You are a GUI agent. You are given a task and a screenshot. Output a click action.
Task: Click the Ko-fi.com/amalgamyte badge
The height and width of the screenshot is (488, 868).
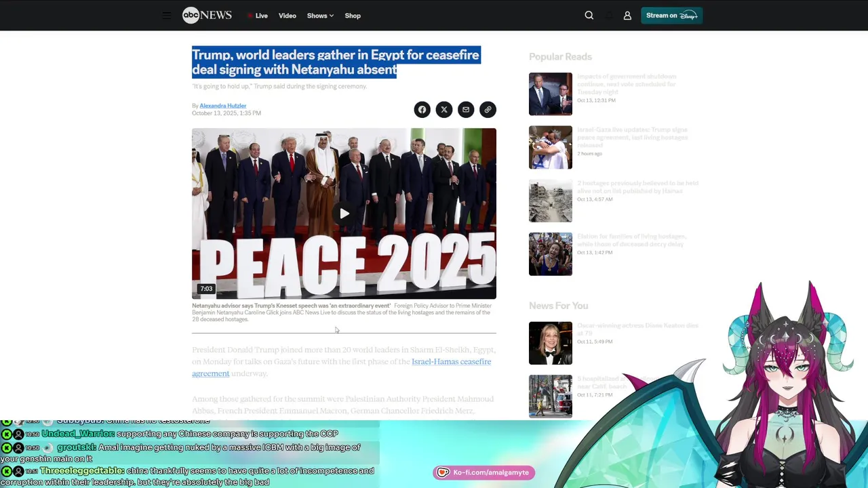(x=484, y=472)
